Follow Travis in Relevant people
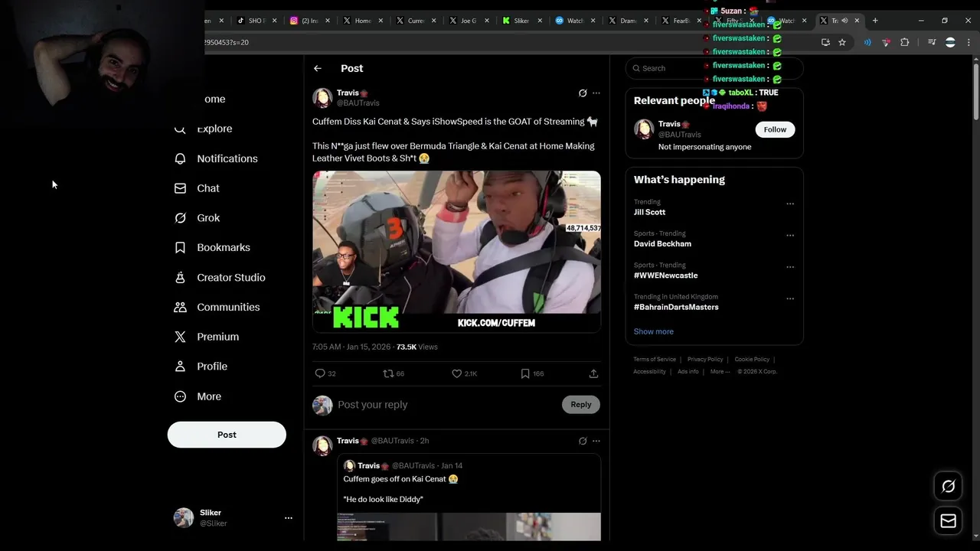The image size is (980, 551). 775,129
